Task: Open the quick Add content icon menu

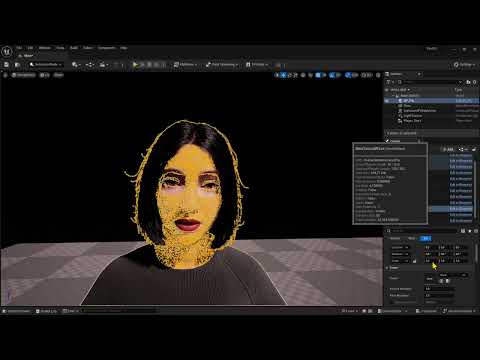Action: pyautogui.click(x=76, y=65)
